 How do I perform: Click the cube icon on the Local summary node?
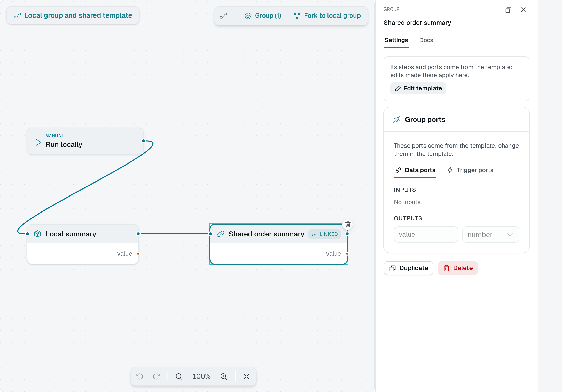(x=38, y=234)
